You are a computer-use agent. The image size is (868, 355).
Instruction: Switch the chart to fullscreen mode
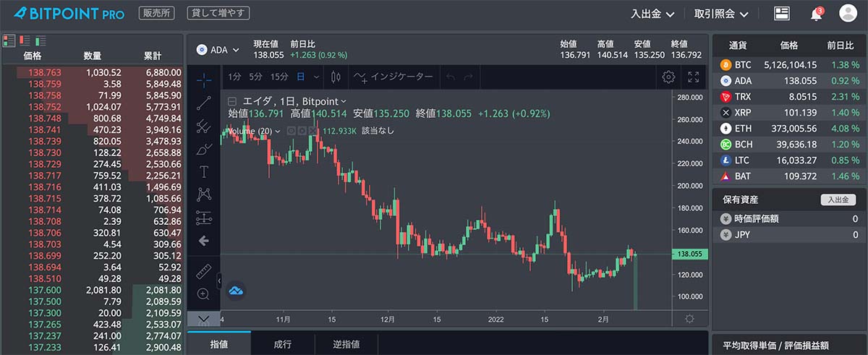pyautogui.click(x=693, y=77)
